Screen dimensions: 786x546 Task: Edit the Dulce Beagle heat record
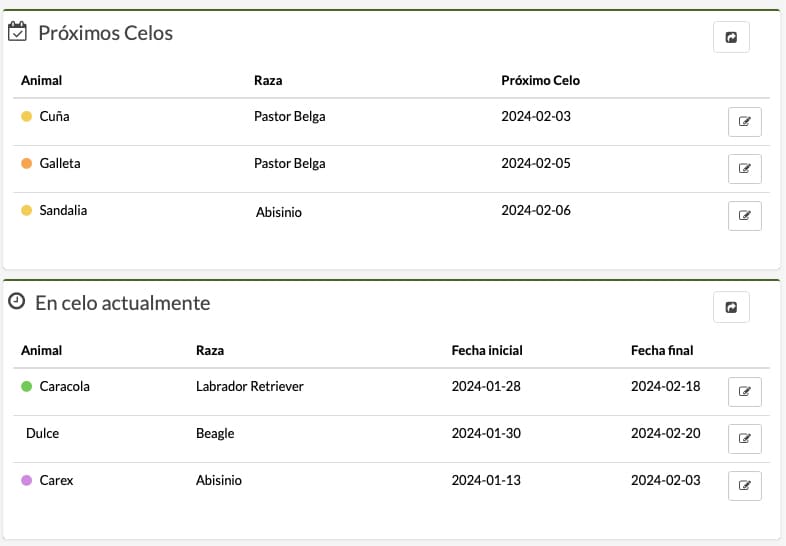coord(744,439)
